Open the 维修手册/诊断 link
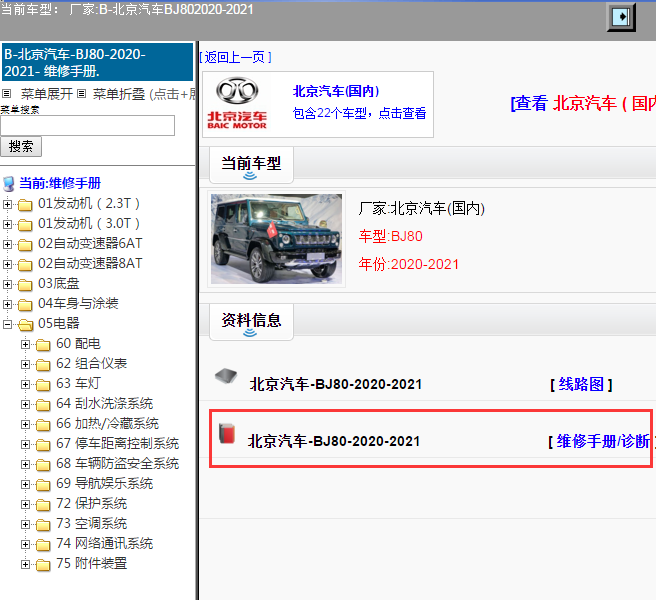 pyautogui.click(x=602, y=441)
